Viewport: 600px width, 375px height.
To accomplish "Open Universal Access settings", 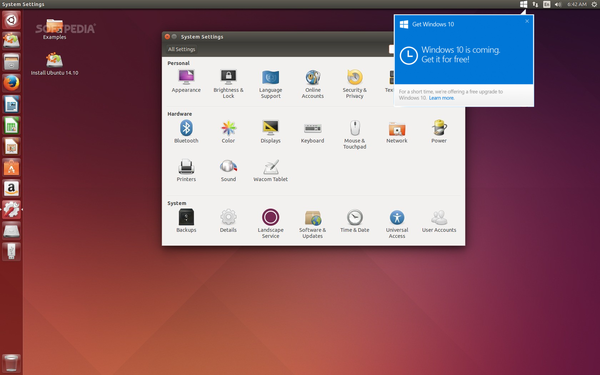I will [x=397, y=224].
